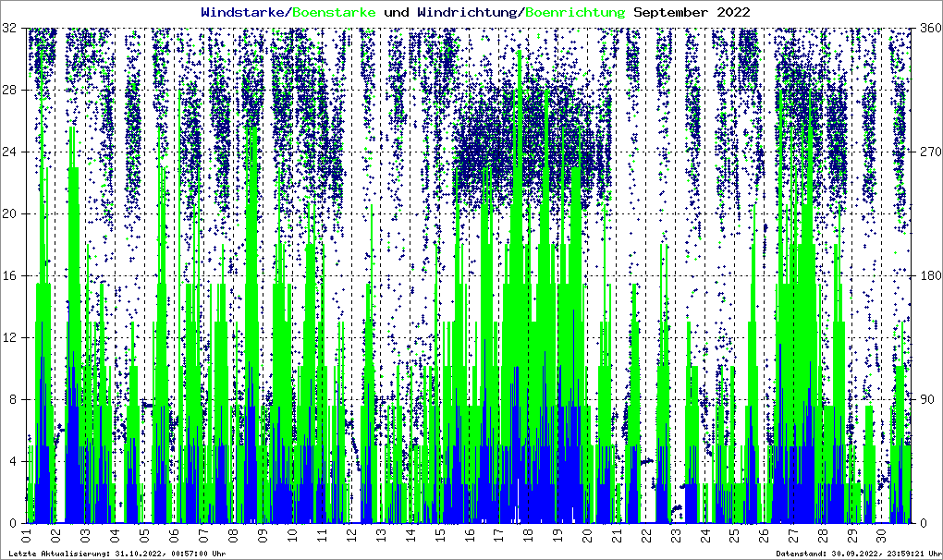Select day 01 on the date axis
The height and width of the screenshot is (560, 943).
pyautogui.click(x=26, y=535)
